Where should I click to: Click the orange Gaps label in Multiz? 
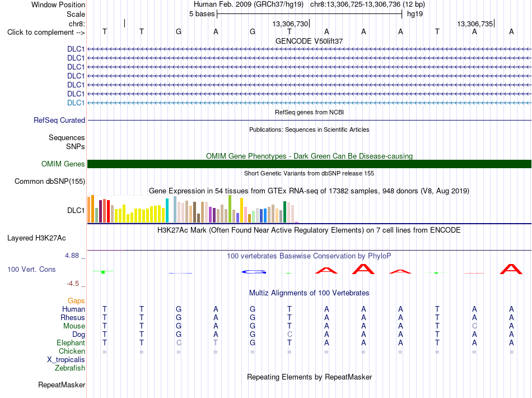coord(76,300)
